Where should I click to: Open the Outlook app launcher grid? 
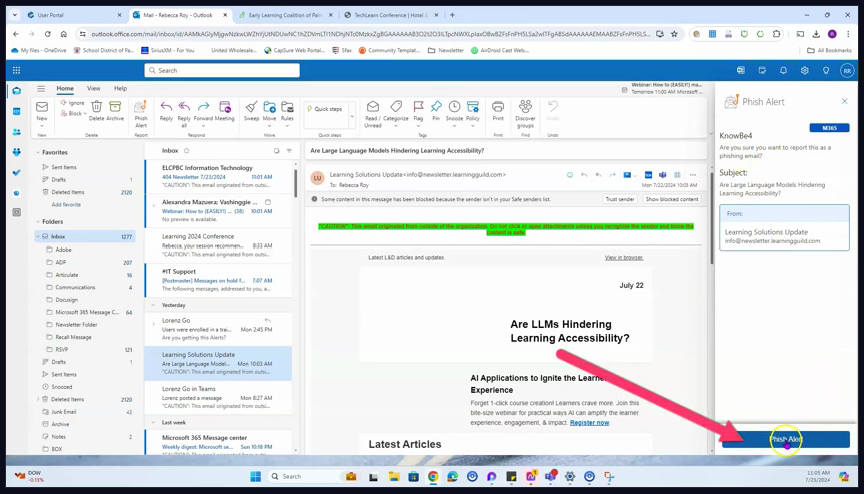point(17,70)
